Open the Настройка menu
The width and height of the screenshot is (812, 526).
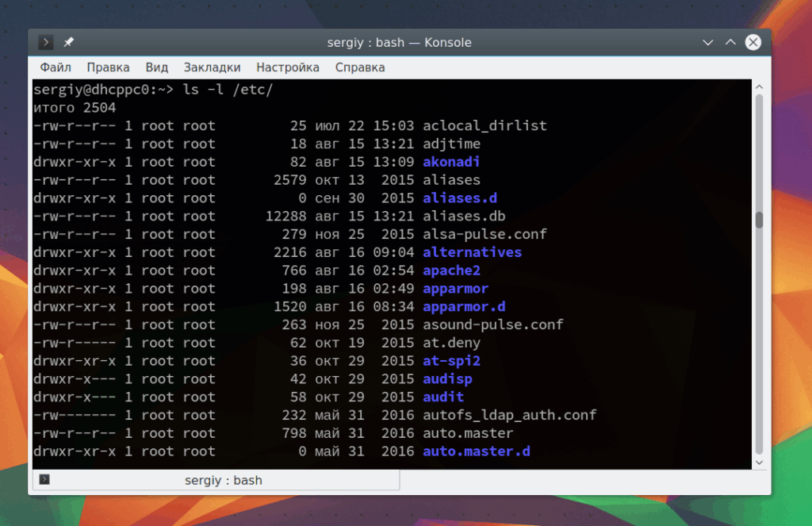point(287,67)
